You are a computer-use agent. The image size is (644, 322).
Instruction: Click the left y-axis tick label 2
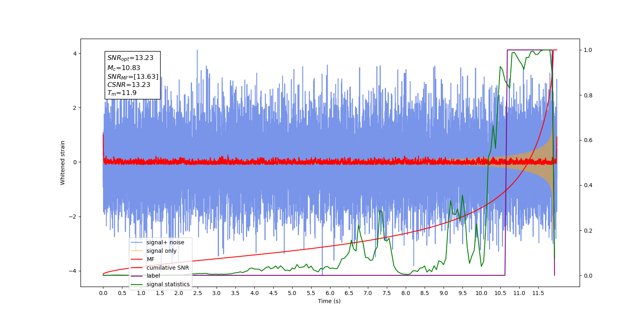(75, 108)
